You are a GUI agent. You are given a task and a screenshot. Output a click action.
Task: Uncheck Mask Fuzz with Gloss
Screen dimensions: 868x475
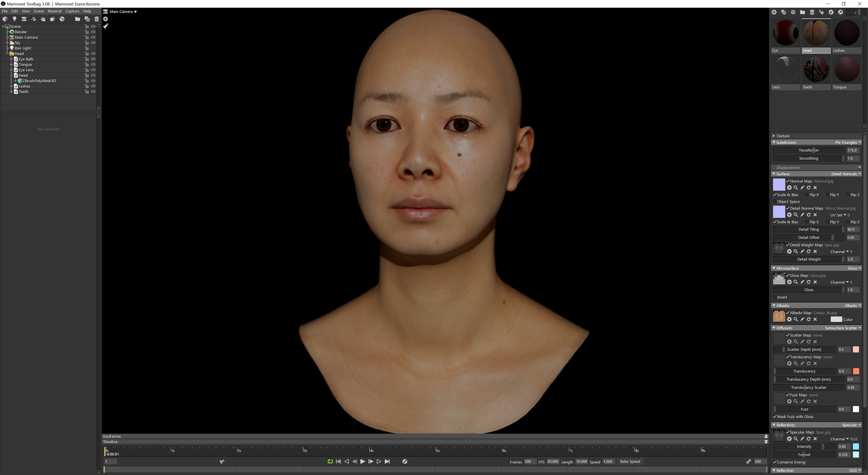click(x=775, y=417)
